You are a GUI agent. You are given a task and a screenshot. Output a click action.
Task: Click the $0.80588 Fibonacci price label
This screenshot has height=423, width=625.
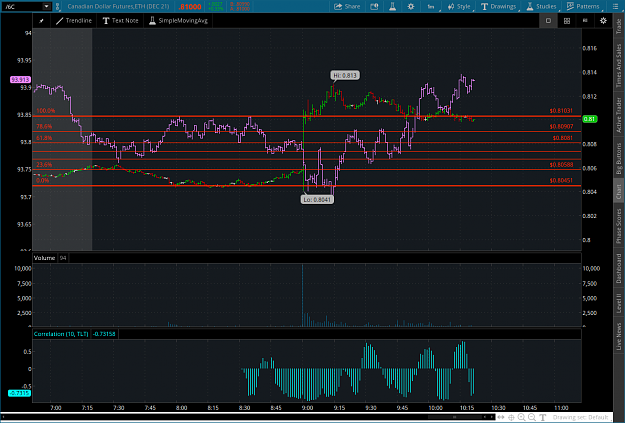[561, 165]
